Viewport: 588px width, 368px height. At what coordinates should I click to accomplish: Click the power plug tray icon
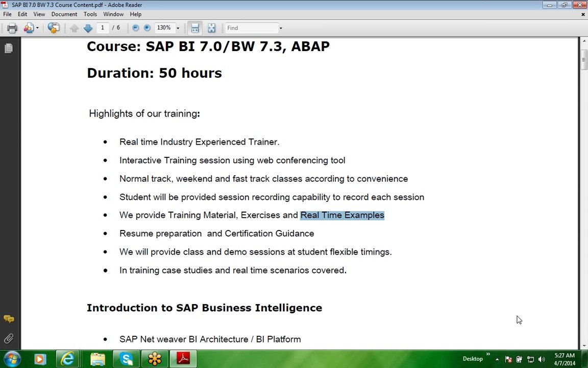coord(520,359)
